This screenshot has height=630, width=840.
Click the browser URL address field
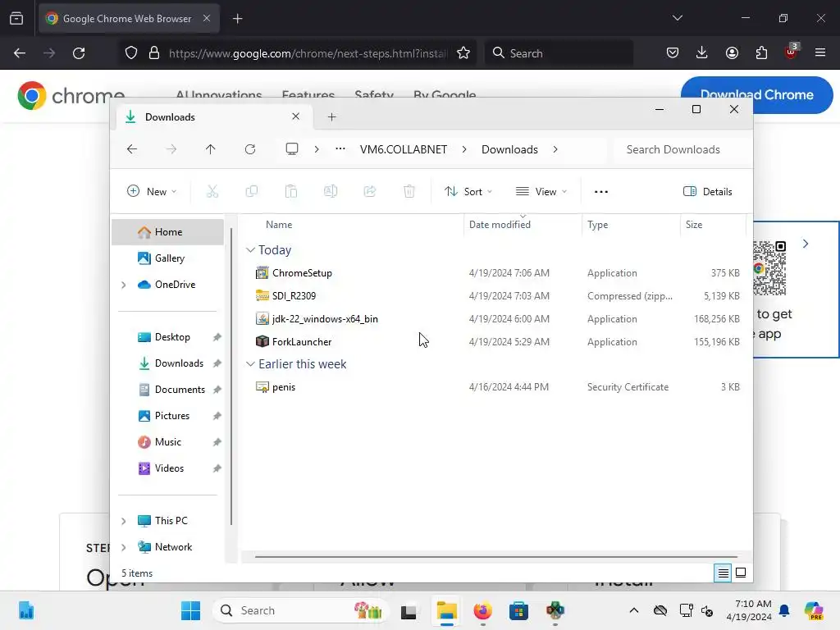[308, 53]
